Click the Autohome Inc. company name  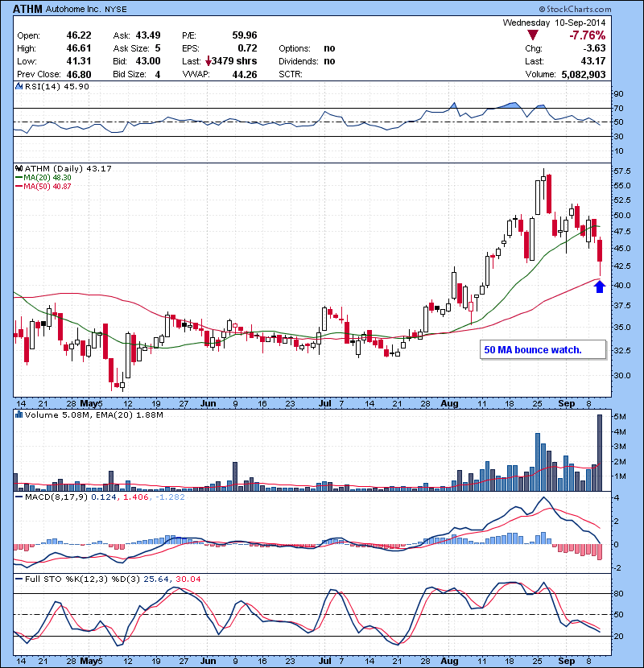point(73,9)
